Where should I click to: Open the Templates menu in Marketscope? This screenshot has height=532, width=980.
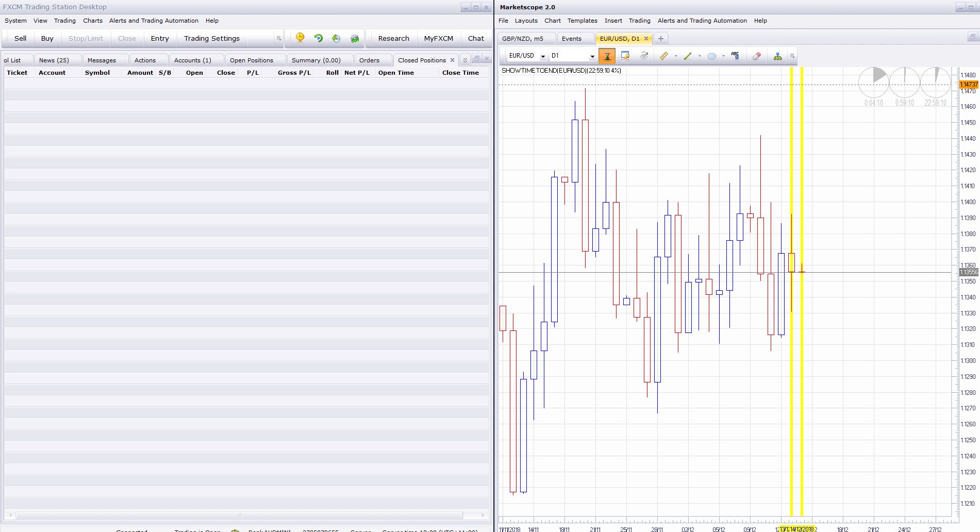tap(582, 21)
